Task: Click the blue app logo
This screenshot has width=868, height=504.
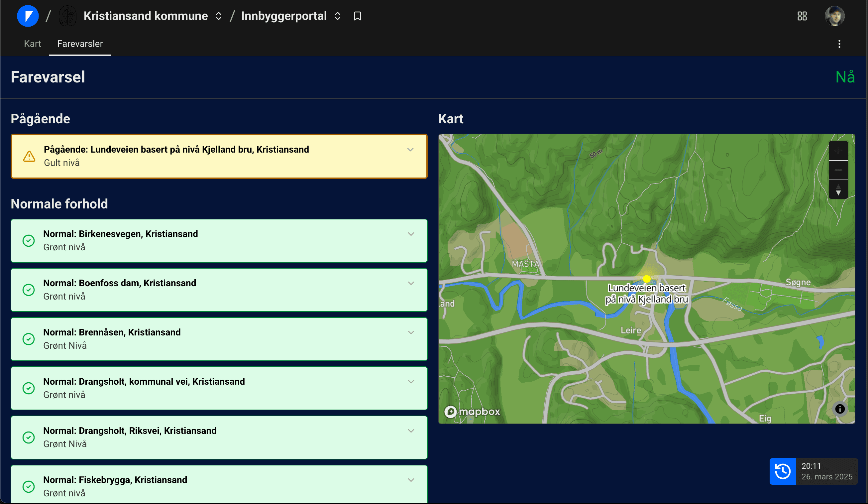Action: [x=28, y=16]
